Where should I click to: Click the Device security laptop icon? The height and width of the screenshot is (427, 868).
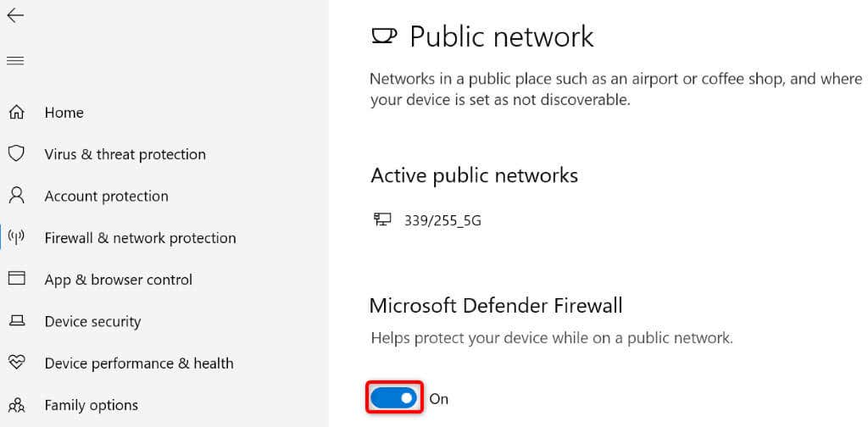16,321
